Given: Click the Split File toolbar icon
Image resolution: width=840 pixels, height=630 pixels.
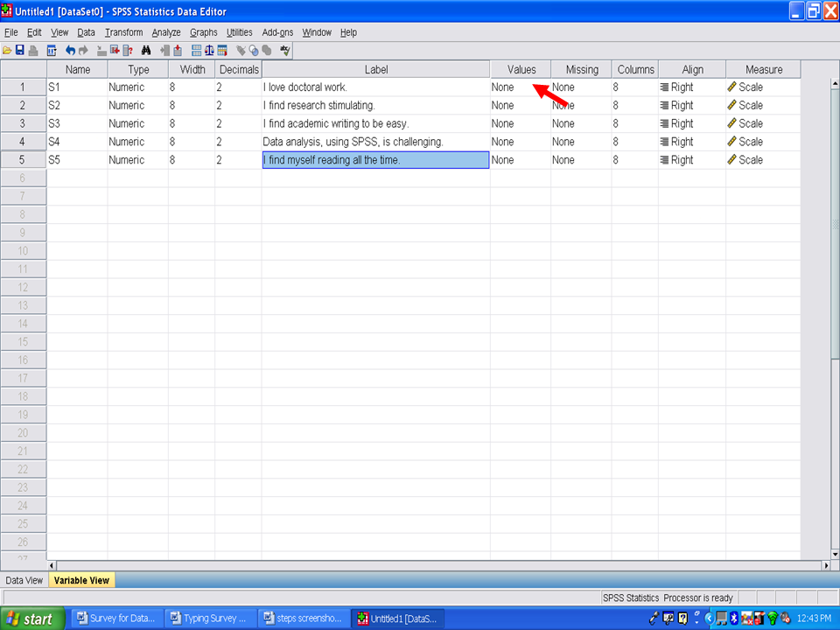Looking at the screenshot, I should (x=196, y=51).
